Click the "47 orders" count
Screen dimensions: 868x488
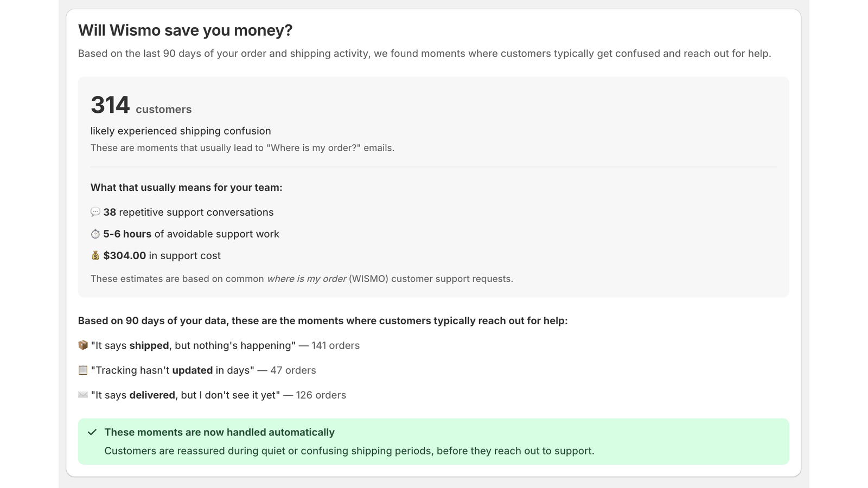[293, 370]
